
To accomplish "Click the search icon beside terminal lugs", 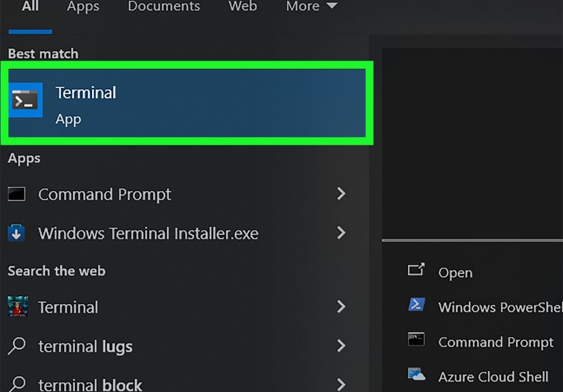I will click(x=16, y=346).
